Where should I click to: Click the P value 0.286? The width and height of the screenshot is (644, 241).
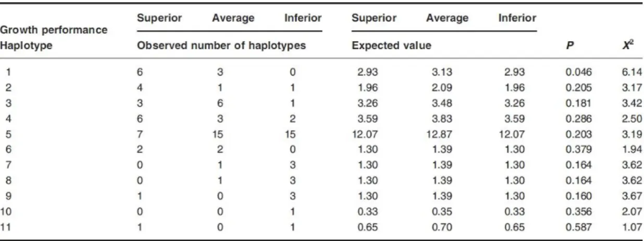pos(578,121)
